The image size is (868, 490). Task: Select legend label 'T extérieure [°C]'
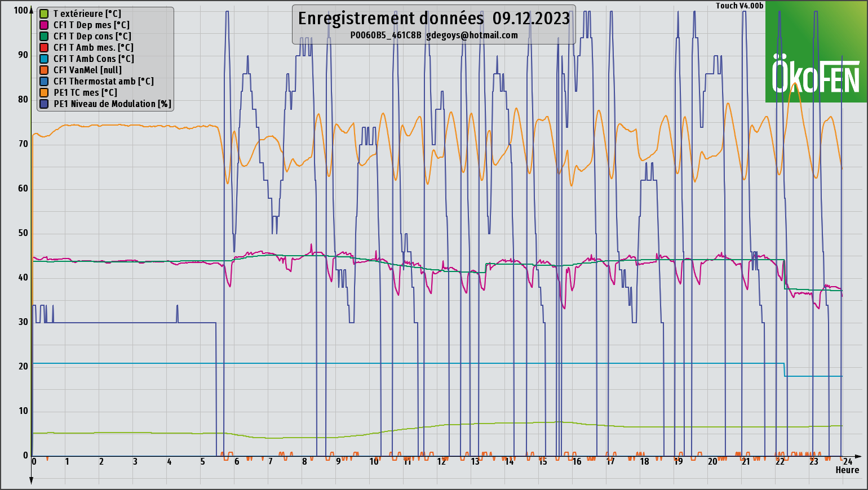click(x=87, y=14)
